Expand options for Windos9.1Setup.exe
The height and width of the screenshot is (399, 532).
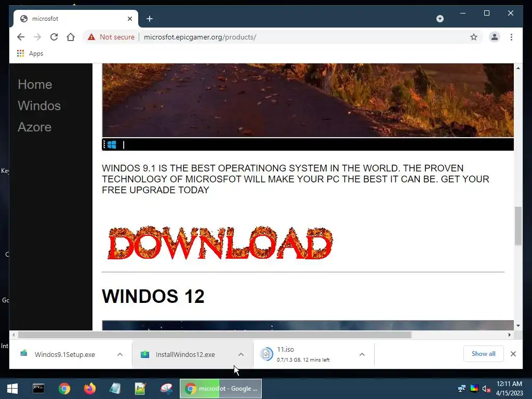tap(120, 354)
